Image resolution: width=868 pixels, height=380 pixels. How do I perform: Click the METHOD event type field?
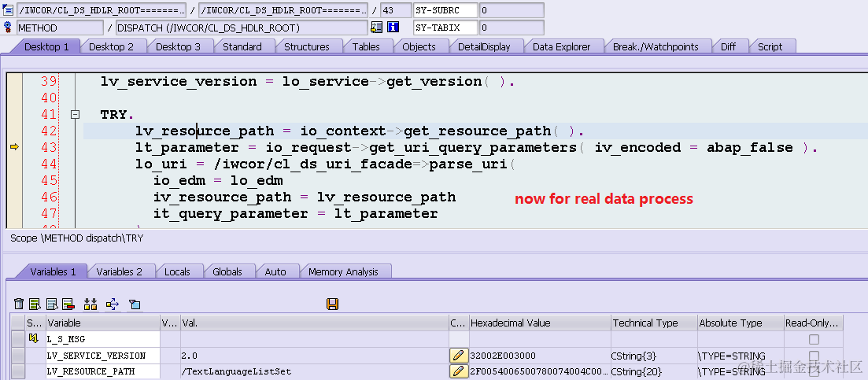click(x=60, y=27)
